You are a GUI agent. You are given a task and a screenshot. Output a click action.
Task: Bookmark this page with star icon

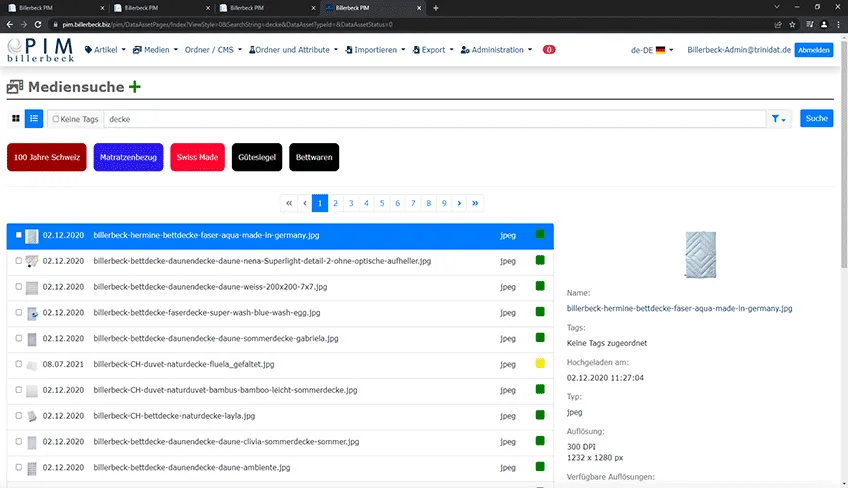792,24
